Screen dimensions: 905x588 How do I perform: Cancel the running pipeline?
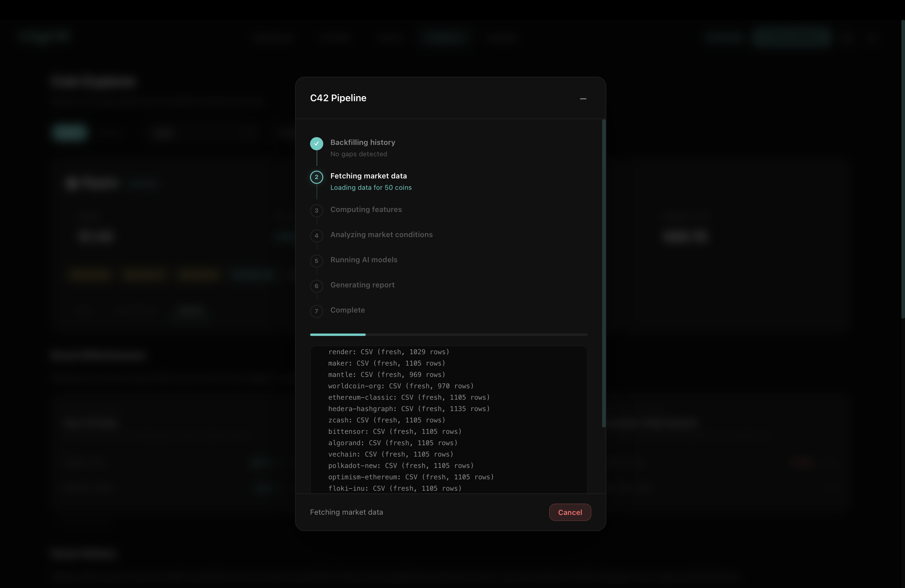tap(570, 512)
